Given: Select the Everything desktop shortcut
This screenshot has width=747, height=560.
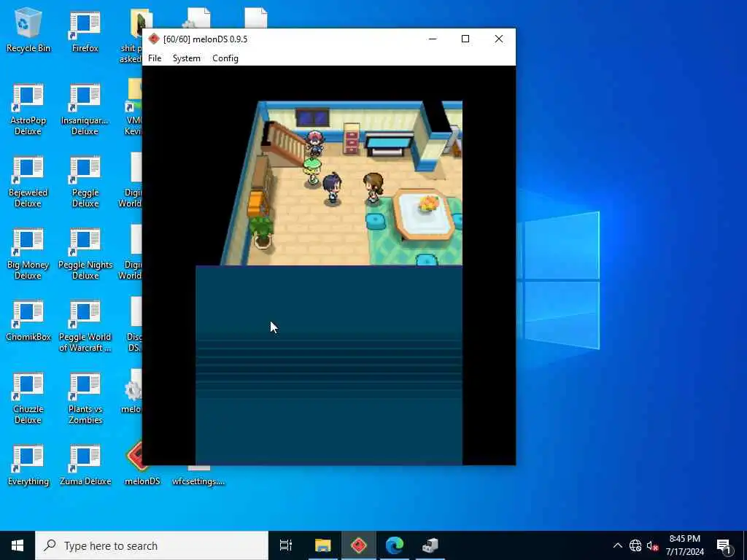Looking at the screenshot, I should 28,465.
